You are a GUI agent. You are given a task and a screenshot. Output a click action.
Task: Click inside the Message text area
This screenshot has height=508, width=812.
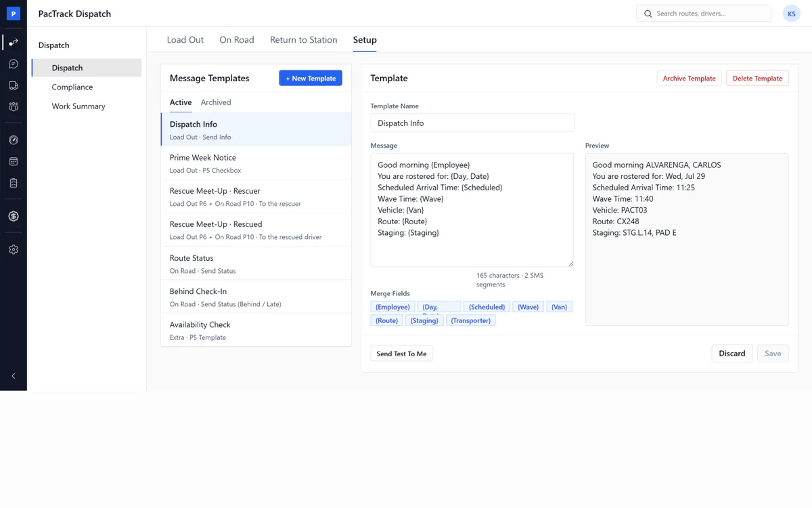(x=472, y=210)
